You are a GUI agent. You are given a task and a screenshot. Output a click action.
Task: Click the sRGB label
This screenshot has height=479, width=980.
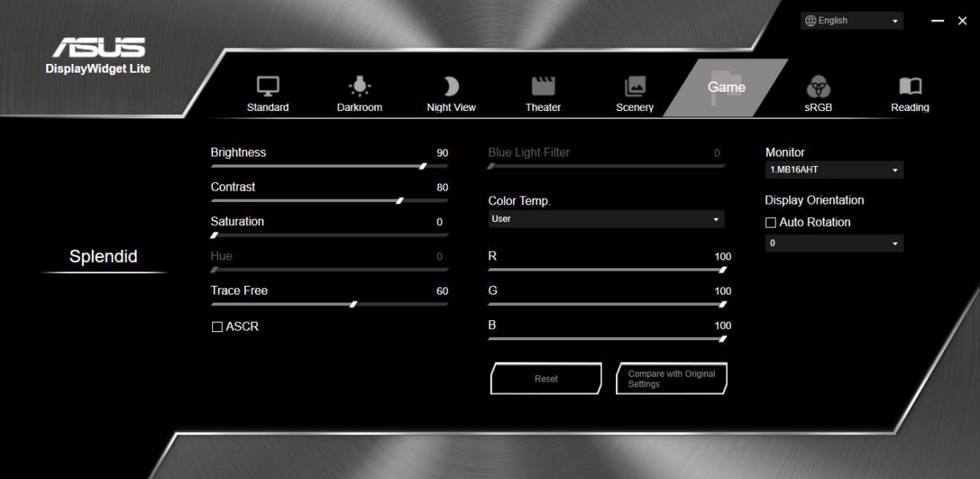tap(818, 108)
